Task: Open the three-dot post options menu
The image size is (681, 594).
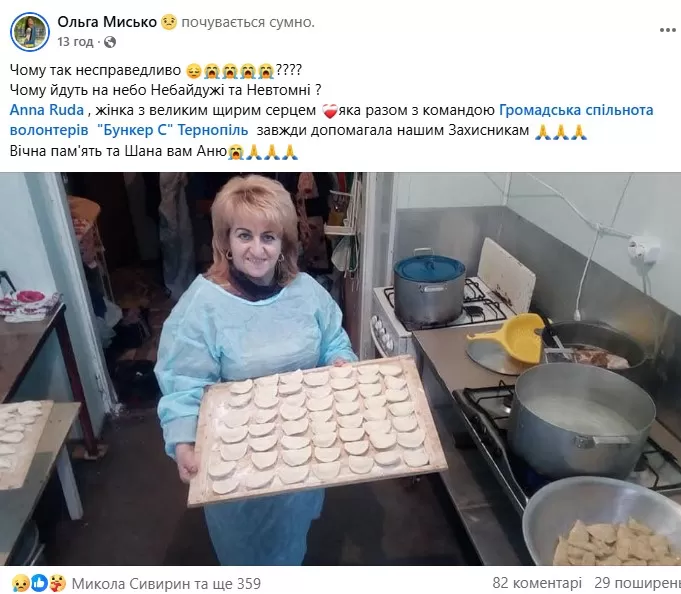Action: coord(667,30)
